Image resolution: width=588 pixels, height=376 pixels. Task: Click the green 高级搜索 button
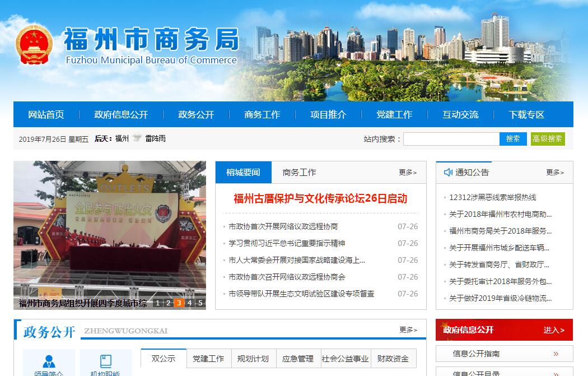coord(548,138)
